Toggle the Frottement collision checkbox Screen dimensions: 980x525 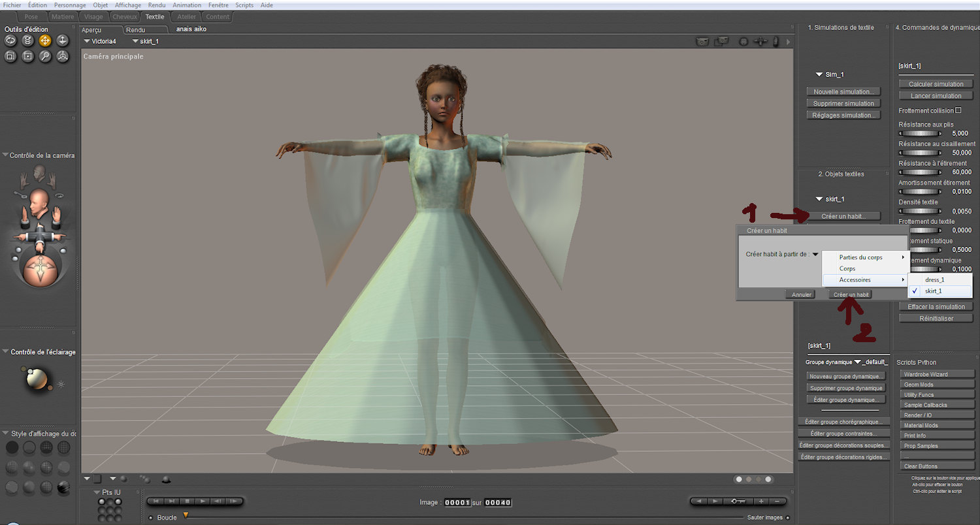[958, 110]
